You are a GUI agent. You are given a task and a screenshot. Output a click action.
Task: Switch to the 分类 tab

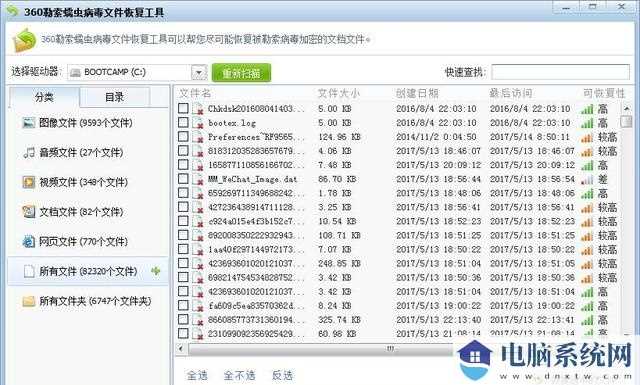coord(44,97)
